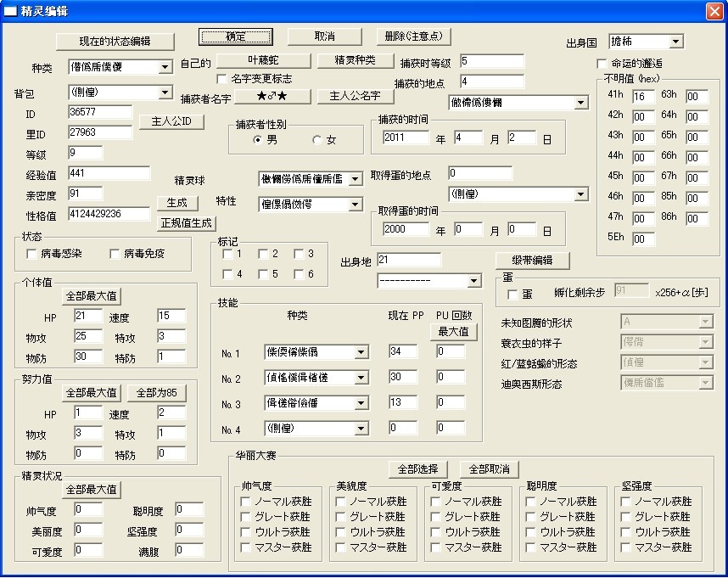728x578 pixels.
Task: Toggle the 名字变更标志 checkbox
Action: coord(222,78)
